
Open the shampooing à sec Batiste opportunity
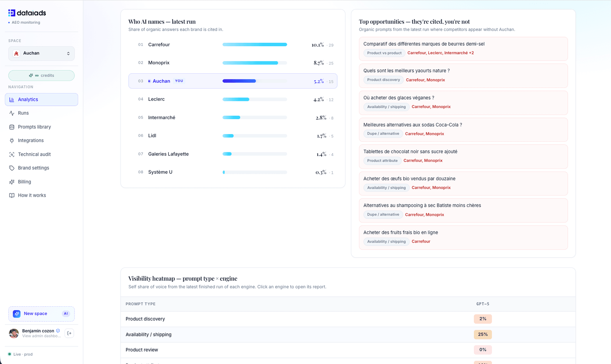(463, 210)
